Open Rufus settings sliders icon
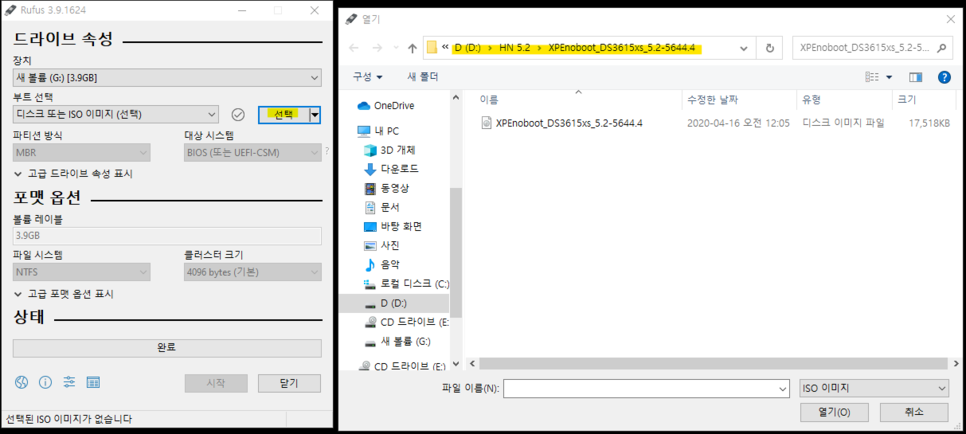Screen dimensions: 966x434 [x=69, y=383]
